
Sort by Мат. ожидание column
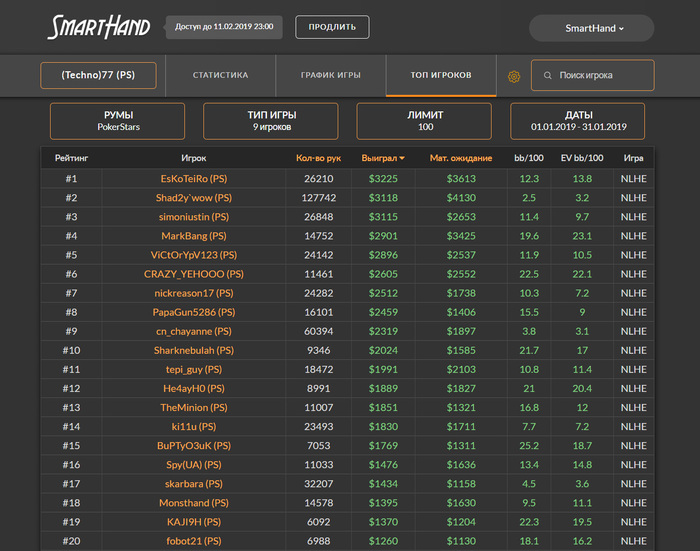point(461,158)
